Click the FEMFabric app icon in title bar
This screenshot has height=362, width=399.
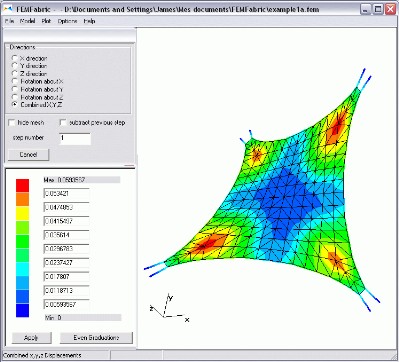click(9, 9)
